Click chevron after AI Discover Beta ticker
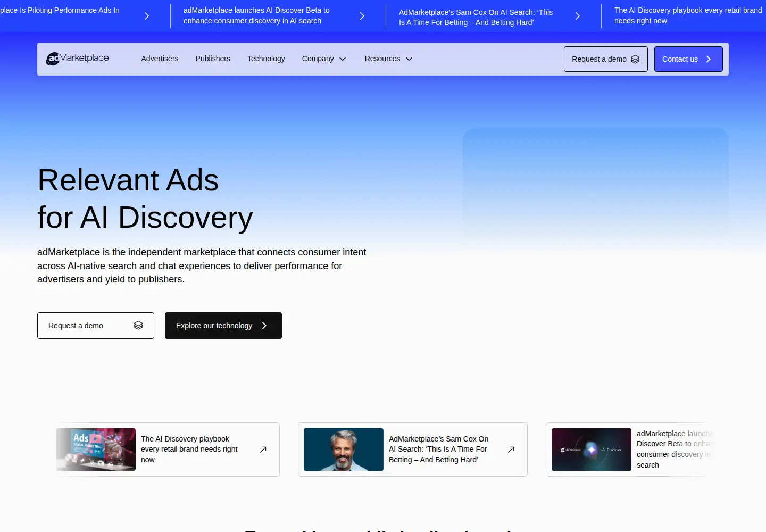This screenshot has width=766, height=532. 362,16
